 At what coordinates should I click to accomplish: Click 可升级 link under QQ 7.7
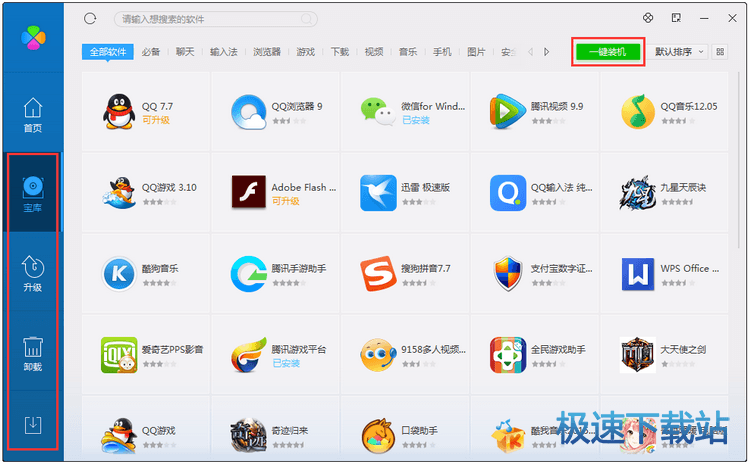pos(156,120)
